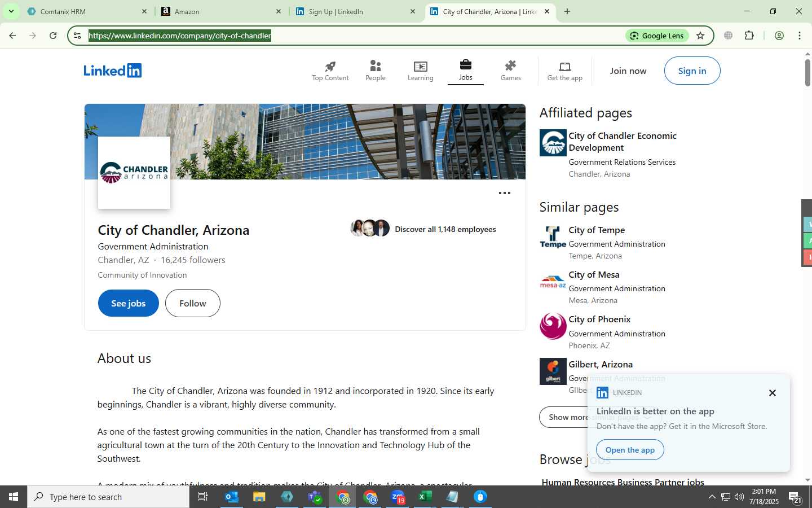Bookmark this page with star icon
Screen dimensions: 812x508
coord(700,36)
